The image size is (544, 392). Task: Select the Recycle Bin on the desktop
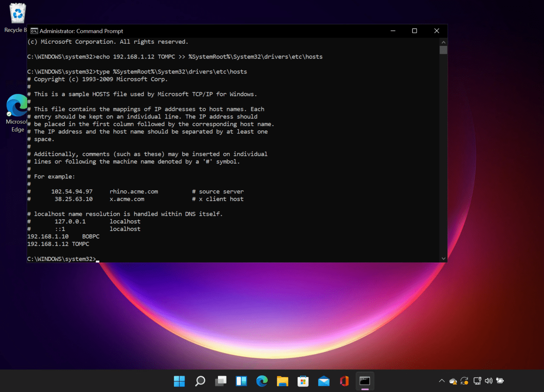tap(17, 13)
